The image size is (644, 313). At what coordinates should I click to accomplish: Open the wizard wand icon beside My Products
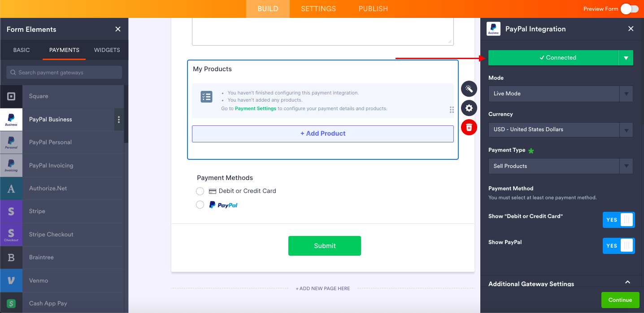(469, 89)
